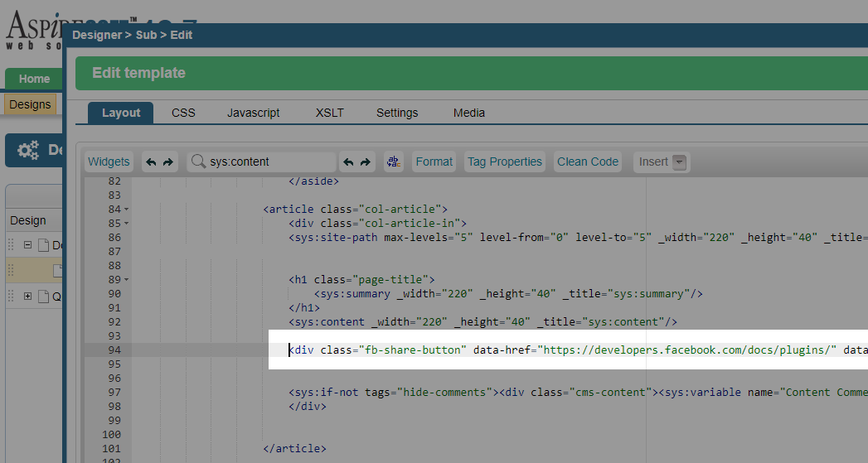868x463 pixels.
Task: Click the Designer breadcrumb link
Action: click(x=97, y=35)
